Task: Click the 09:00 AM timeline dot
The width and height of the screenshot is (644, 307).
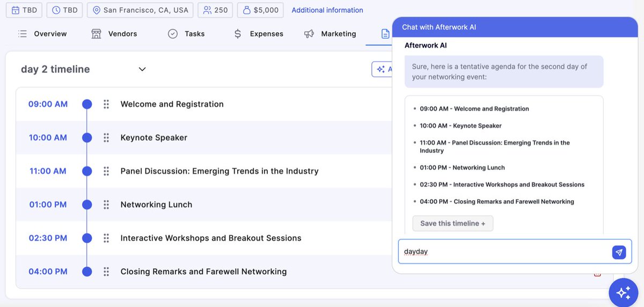Action: coord(87,104)
